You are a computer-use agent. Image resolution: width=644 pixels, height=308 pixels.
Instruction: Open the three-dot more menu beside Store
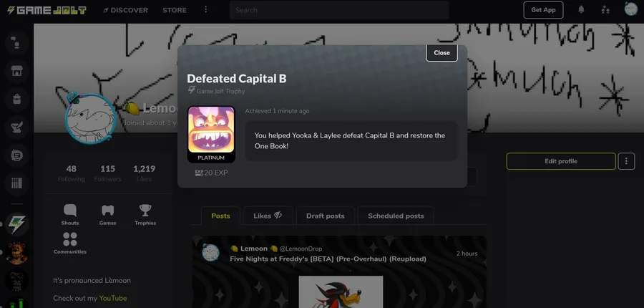point(206,10)
